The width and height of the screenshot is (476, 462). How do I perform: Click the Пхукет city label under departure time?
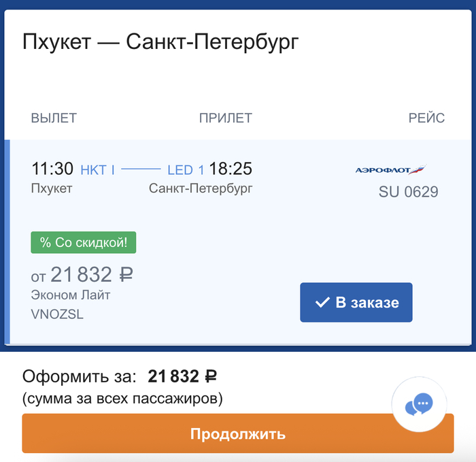pyautogui.click(x=52, y=188)
